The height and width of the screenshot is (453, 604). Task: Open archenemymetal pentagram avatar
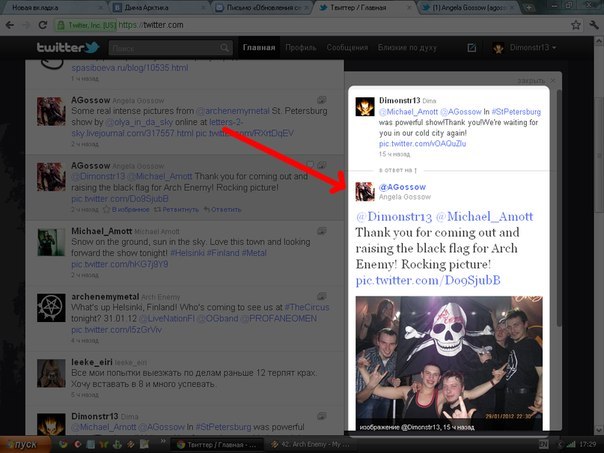[x=51, y=308]
